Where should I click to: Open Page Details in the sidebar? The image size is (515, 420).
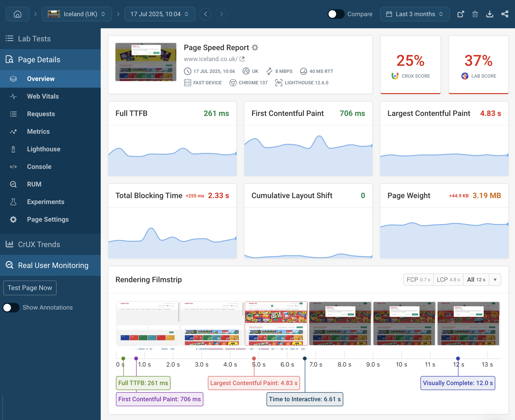click(x=50, y=60)
